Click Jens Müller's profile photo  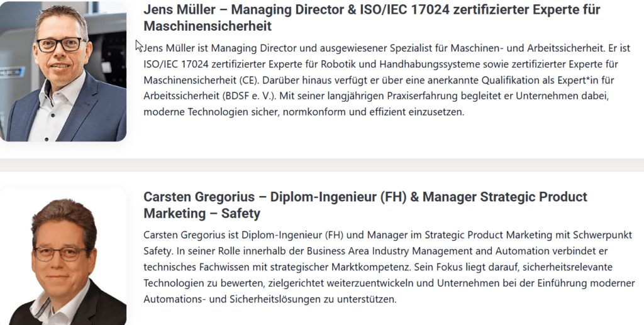point(63,71)
